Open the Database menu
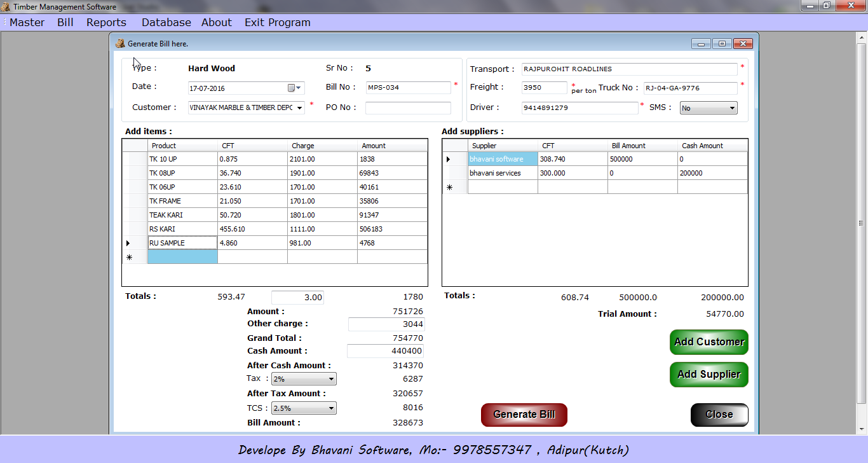The height and width of the screenshot is (463, 868). tap(166, 22)
